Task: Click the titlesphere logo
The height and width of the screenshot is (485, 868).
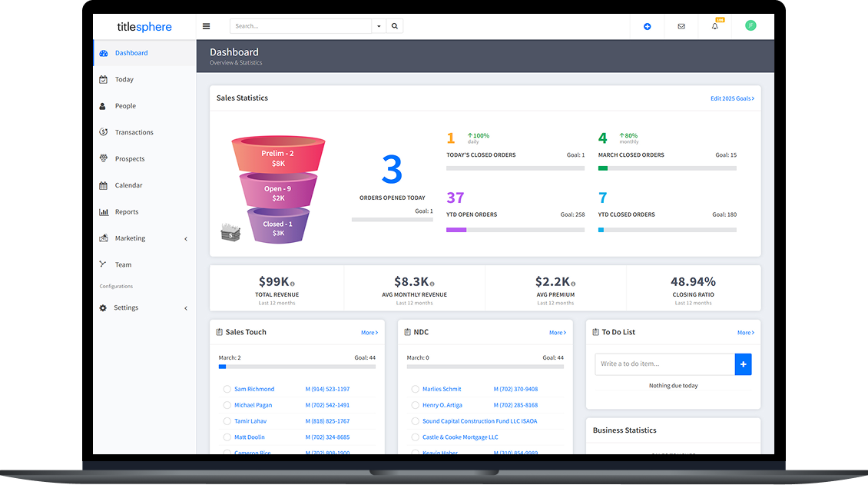Action: 144,27
